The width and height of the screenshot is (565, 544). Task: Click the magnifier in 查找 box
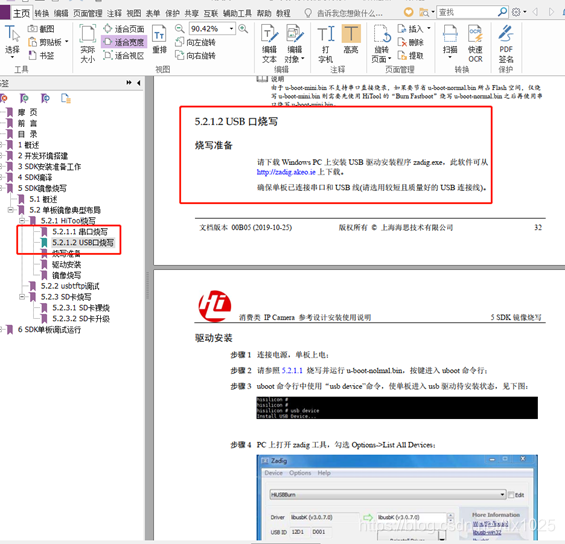pos(502,12)
